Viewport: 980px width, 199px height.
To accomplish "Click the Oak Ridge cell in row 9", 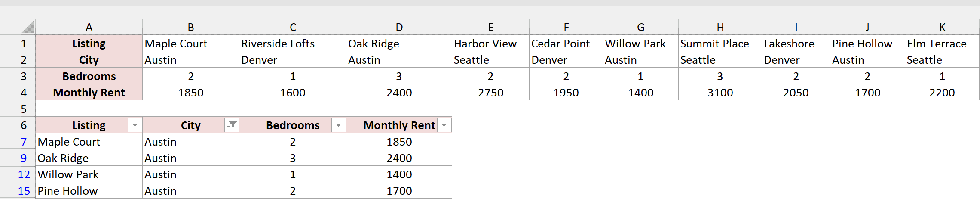I will 89,158.
